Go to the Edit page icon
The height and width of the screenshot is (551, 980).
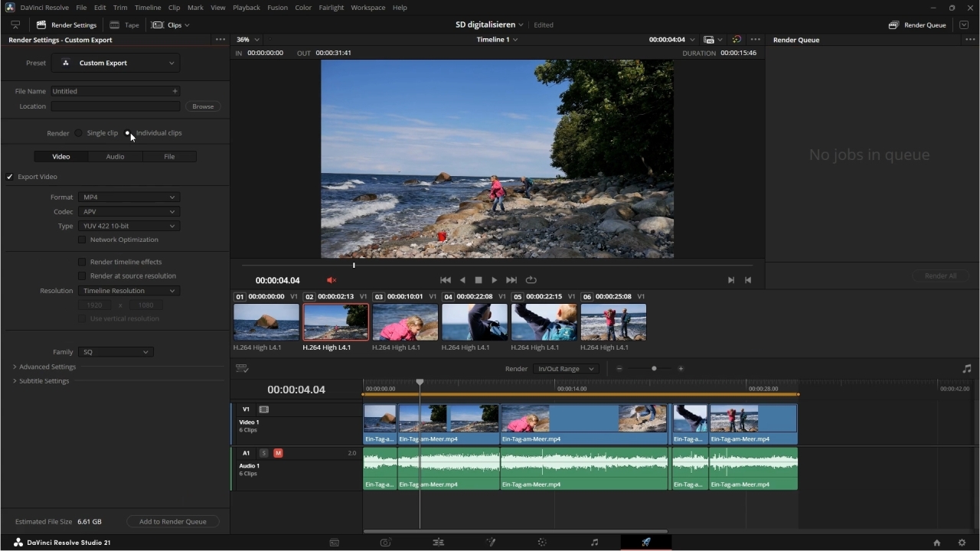438,543
